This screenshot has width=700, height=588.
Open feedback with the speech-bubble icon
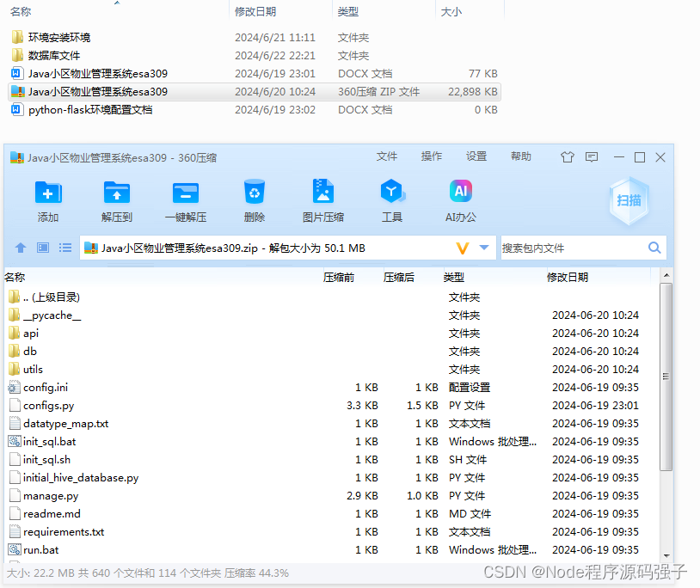click(591, 157)
